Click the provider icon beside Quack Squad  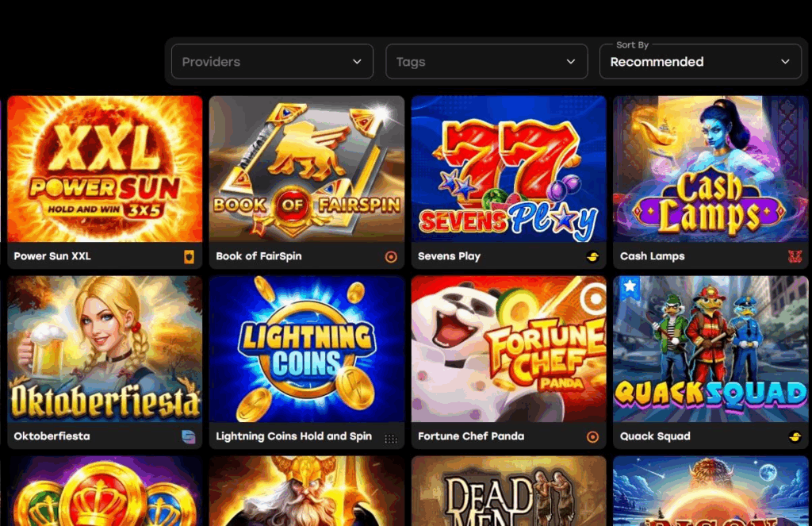[795, 436]
